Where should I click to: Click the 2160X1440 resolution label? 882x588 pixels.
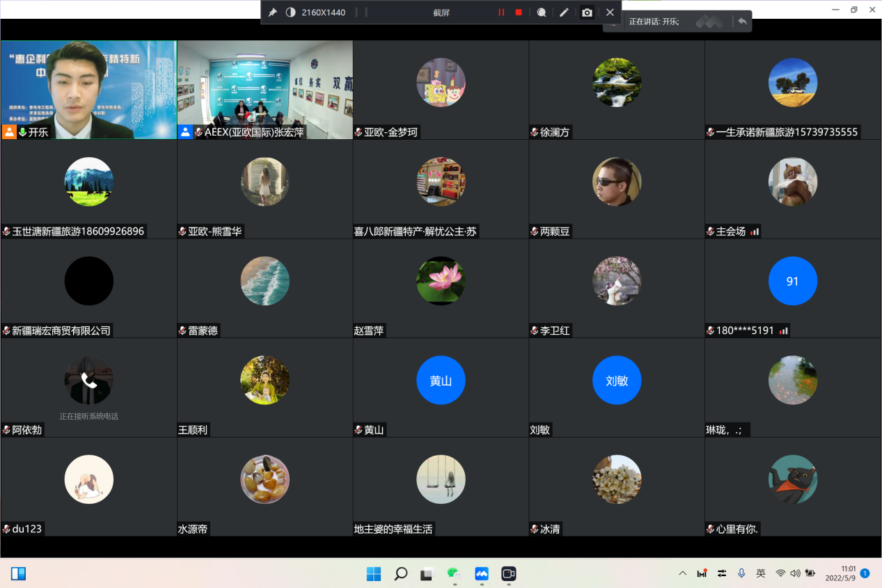pyautogui.click(x=323, y=13)
